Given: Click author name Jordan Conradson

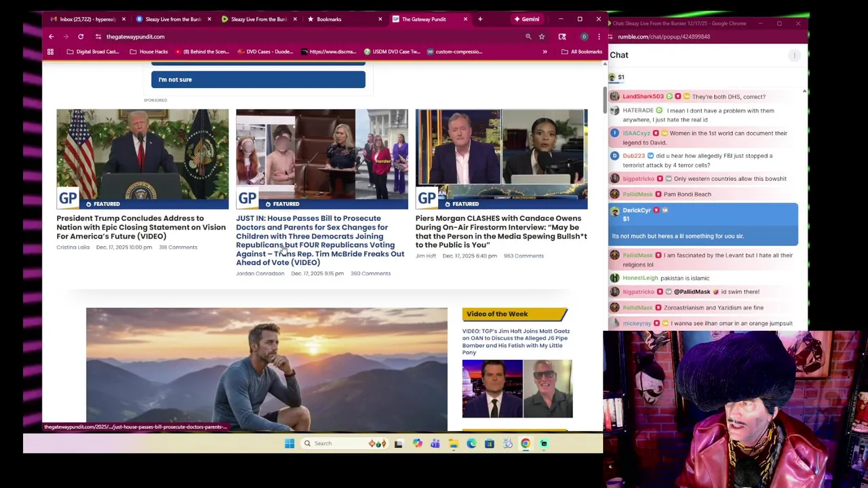Looking at the screenshot, I should click(260, 274).
